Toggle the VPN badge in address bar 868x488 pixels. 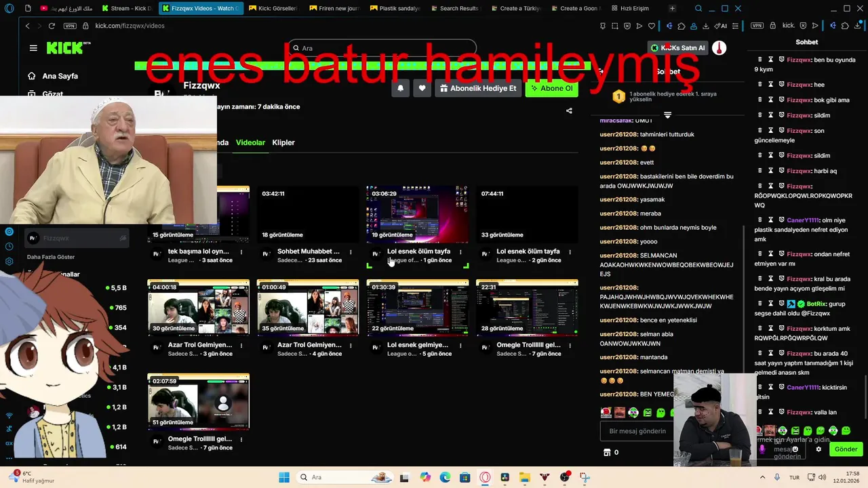click(x=69, y=26)
